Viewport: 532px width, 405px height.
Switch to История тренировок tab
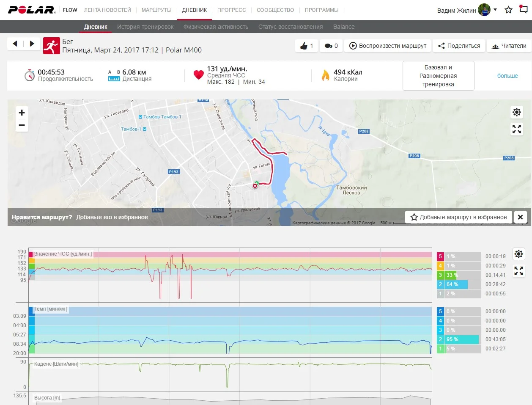coord(145,27)
